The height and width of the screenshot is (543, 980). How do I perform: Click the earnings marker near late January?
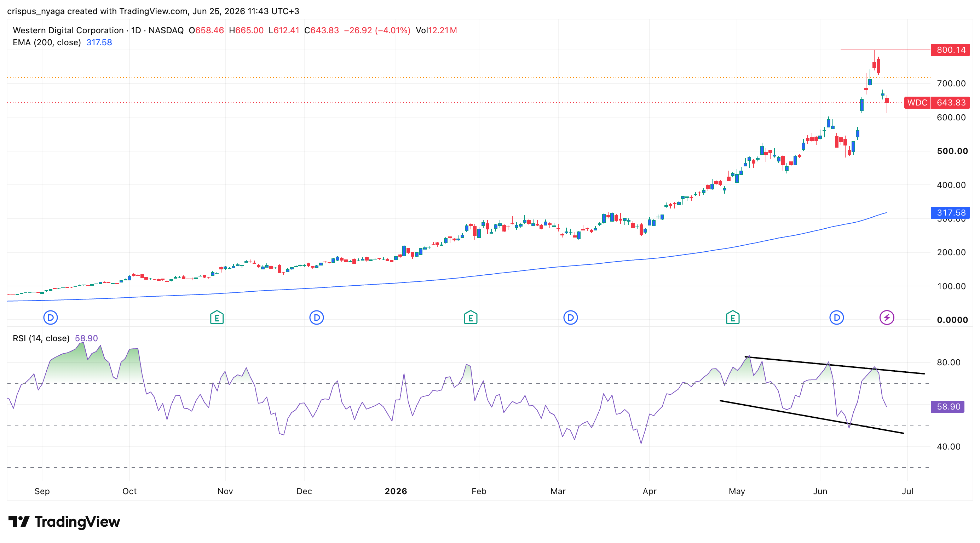471,318
